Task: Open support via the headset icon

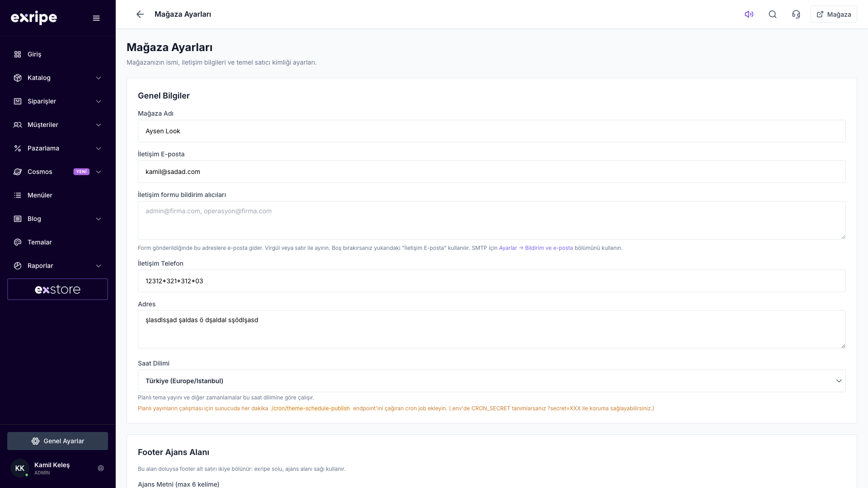Action: 796,14
